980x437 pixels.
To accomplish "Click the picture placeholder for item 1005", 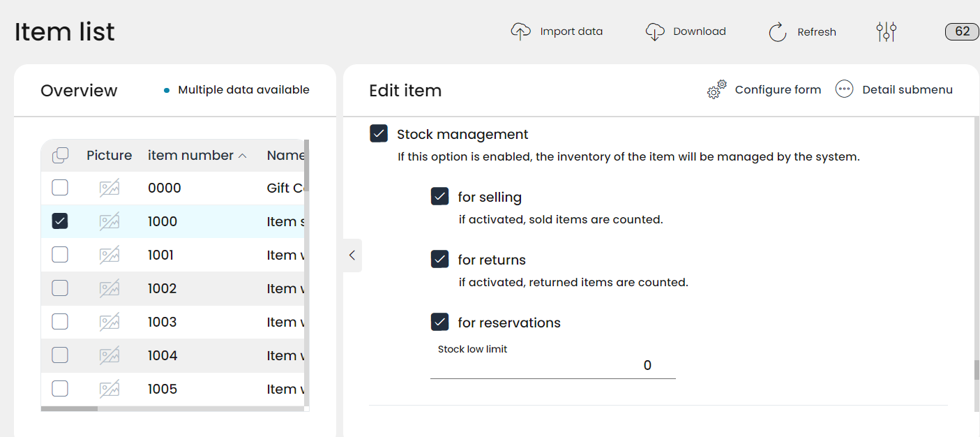I will point(109,389).
